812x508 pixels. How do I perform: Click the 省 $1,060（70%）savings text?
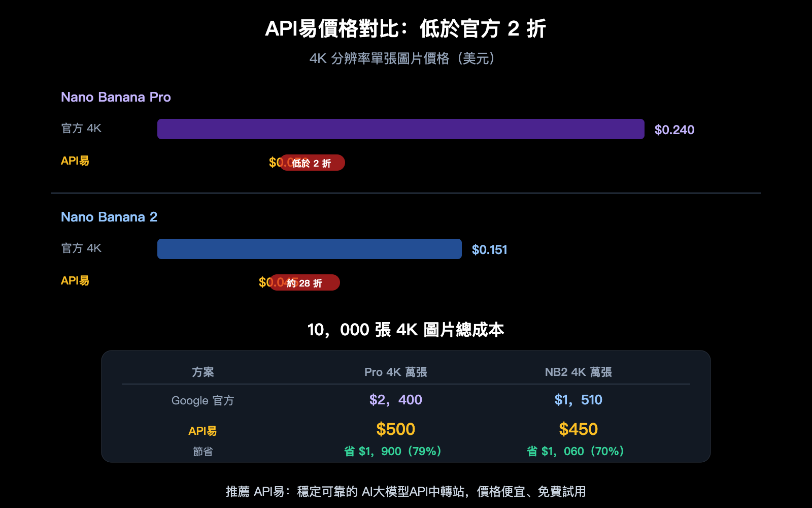(575, 451)
